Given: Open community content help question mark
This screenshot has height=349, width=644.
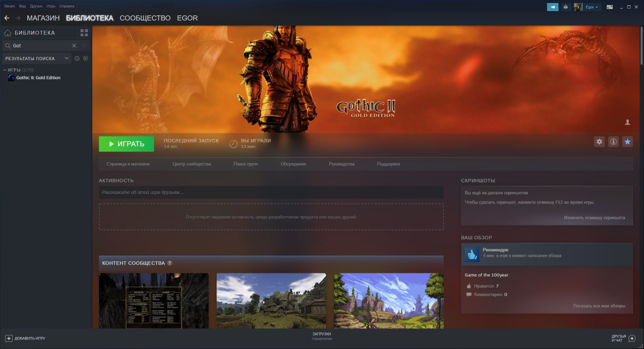Looking at the screenshot, I should point(170,263).
